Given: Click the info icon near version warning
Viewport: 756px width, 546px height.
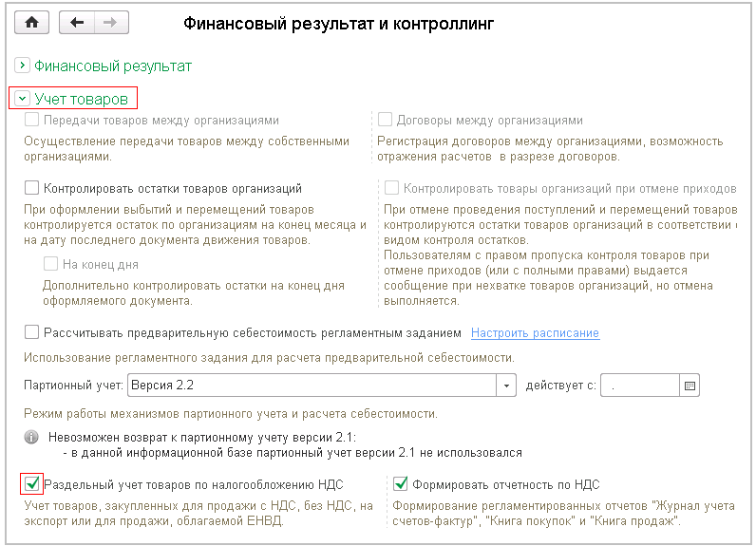Looking at the screenshot, I should [31, 438].
